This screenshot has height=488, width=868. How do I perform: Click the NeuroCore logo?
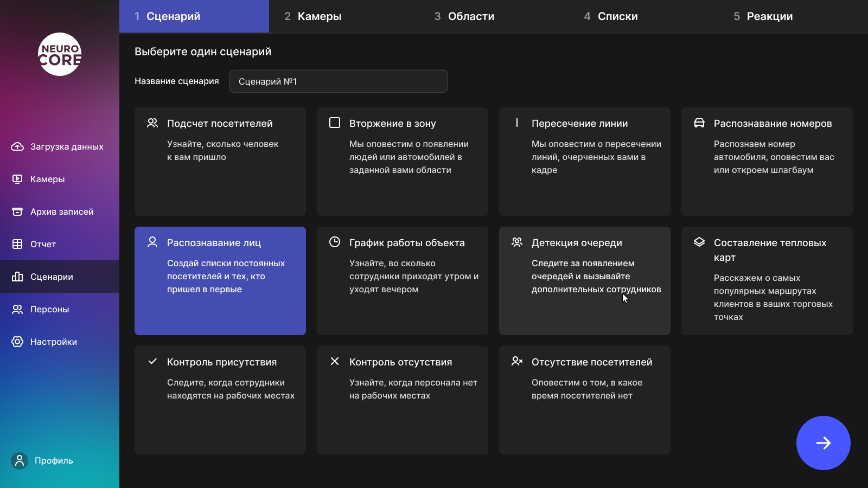[60, 54]
